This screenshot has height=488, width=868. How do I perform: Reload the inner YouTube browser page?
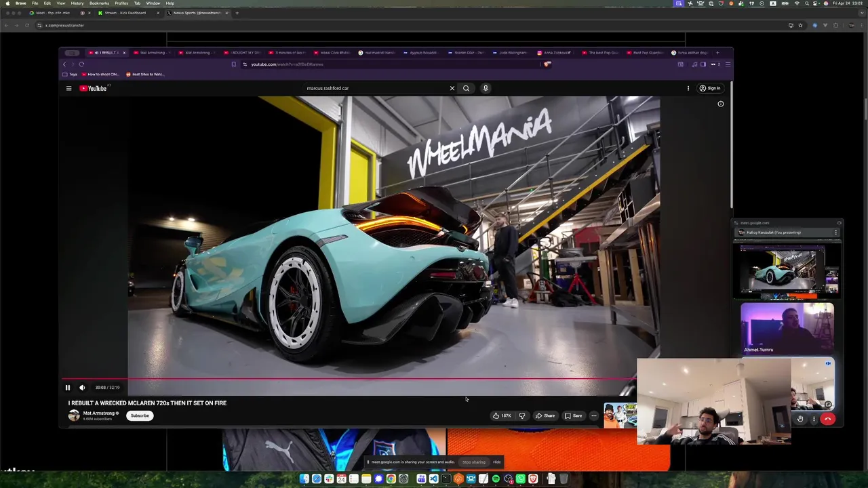[x=81, y=64]
